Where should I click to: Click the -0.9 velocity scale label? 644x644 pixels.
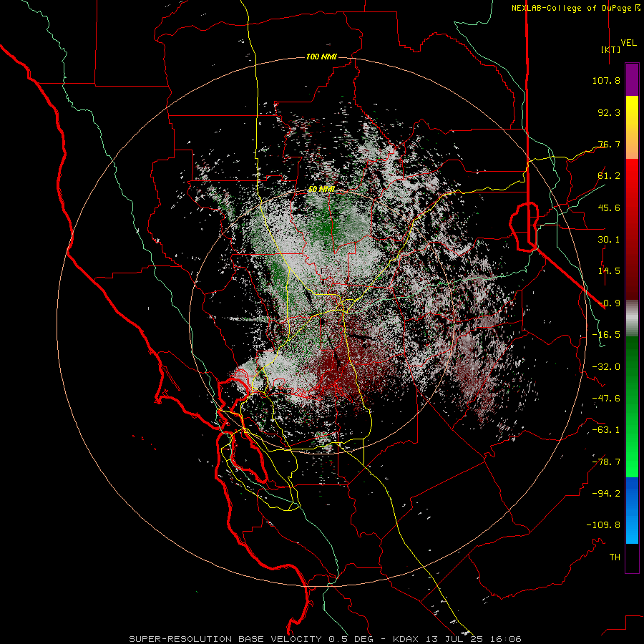click(609, 303)
